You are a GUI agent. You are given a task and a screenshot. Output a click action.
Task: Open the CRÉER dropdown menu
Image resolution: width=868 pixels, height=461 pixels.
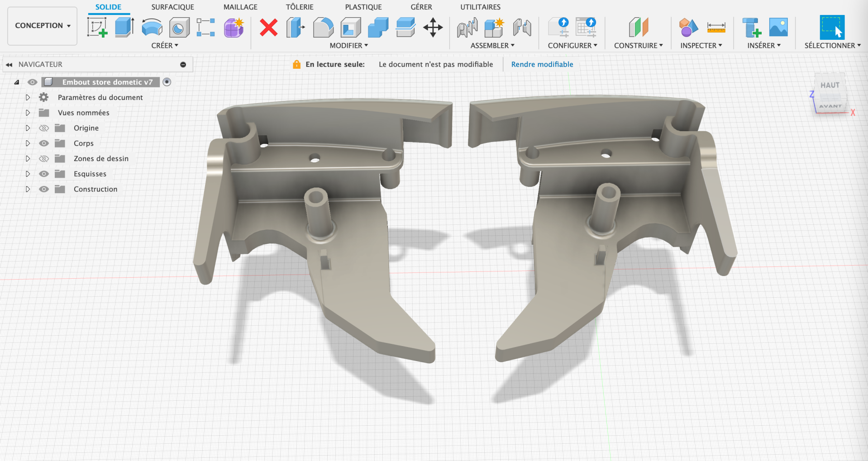click(165, 46)
